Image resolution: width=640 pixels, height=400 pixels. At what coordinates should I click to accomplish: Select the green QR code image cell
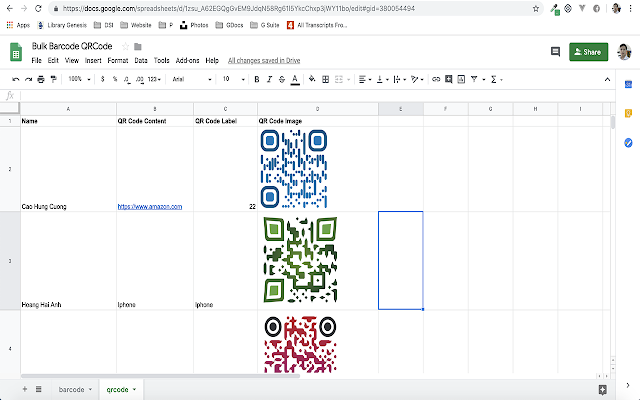[x=318, y=260]
